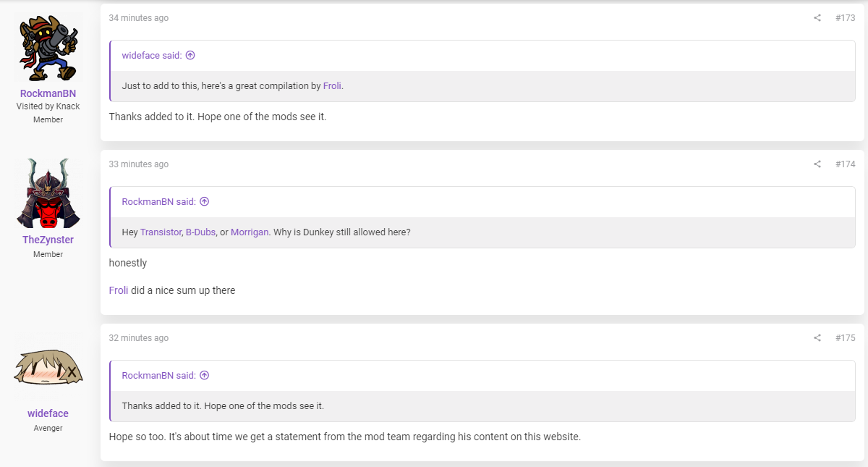Share post #173 via share icon

coord(817,18)
